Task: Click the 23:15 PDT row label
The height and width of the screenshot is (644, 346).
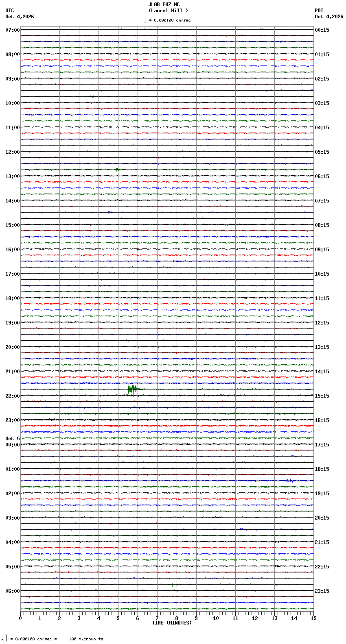Action: 322,591
